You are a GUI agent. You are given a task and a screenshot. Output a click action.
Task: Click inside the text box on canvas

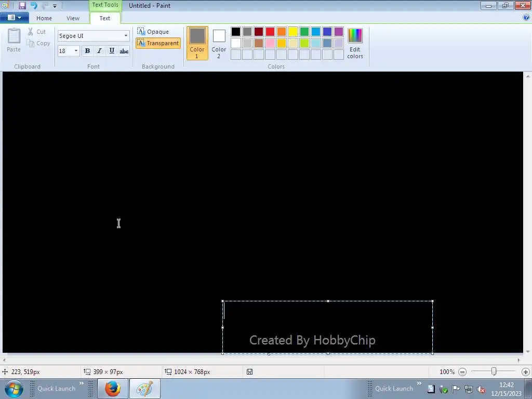pyautogui.click(x=327, y=327)
